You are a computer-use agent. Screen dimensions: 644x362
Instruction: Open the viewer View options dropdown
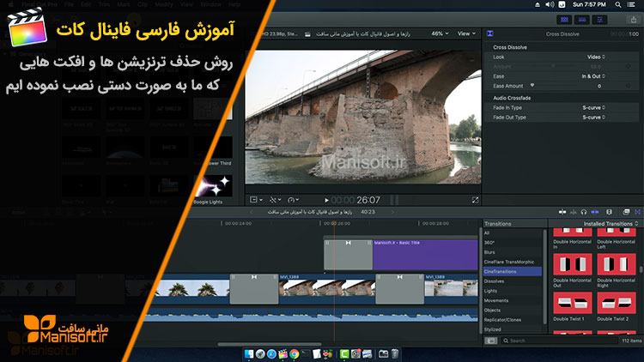[x=466, y=33]
